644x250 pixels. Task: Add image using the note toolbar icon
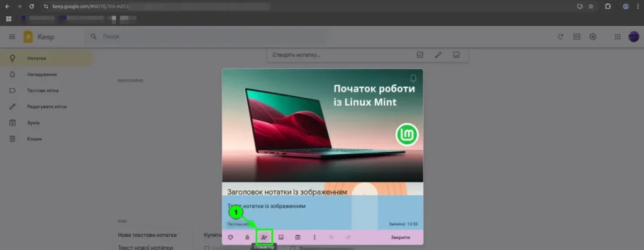coord(281,237)
